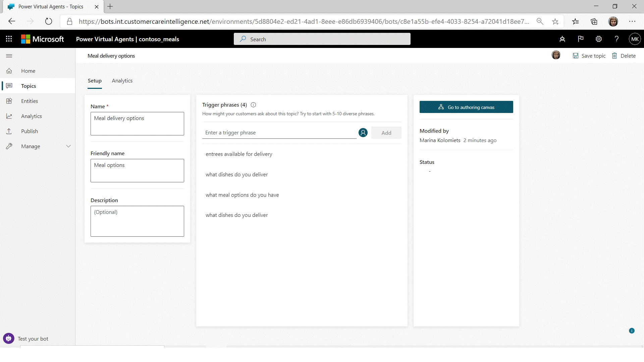Click inside the Enter a trigger phrase field
The height and width of the screenshot is (362, 644).
point(278,132)
